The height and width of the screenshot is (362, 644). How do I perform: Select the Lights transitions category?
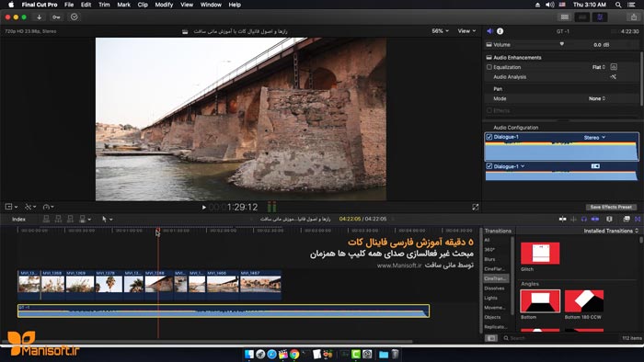[x=490, y=298]
